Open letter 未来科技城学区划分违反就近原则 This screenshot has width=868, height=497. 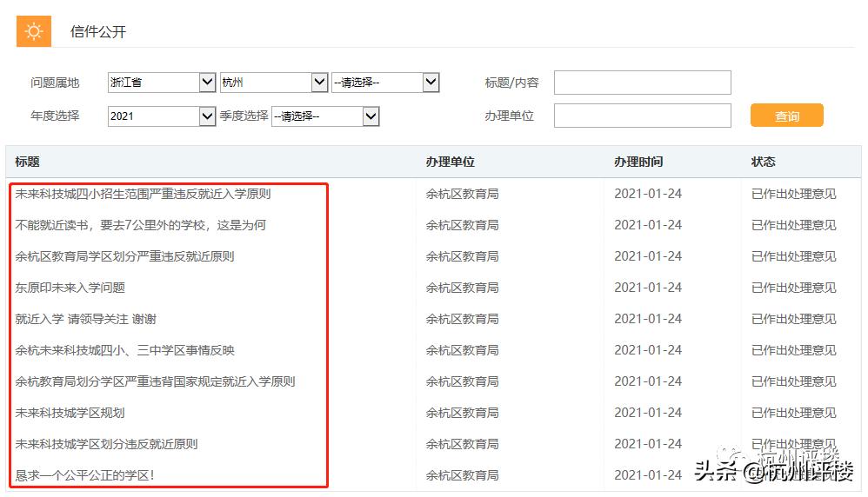(106, 444)
